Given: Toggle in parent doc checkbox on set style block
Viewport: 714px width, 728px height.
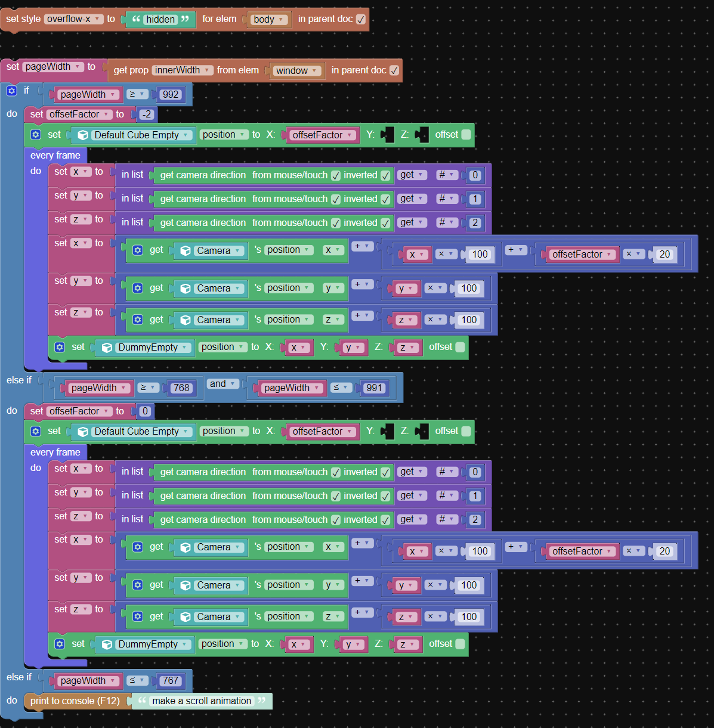Looking at the screenshot, I should coord(361,19).
